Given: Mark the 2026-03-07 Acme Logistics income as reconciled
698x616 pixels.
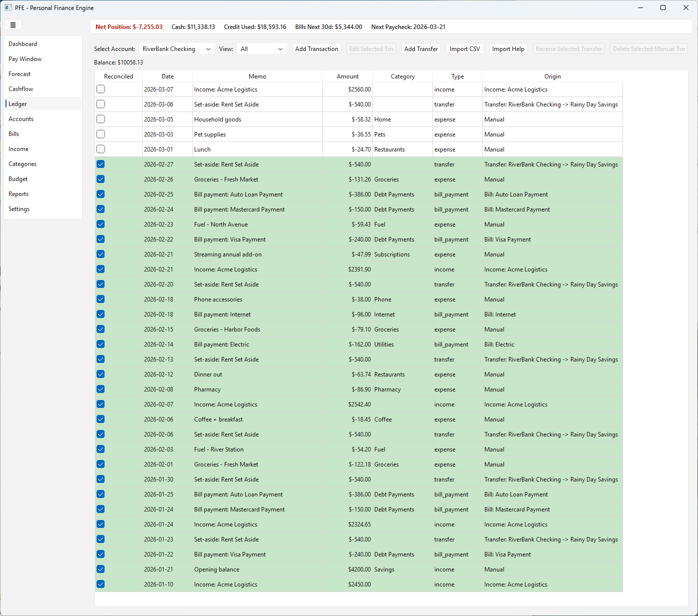Looking at the screenshot, I should pos(101,89).
